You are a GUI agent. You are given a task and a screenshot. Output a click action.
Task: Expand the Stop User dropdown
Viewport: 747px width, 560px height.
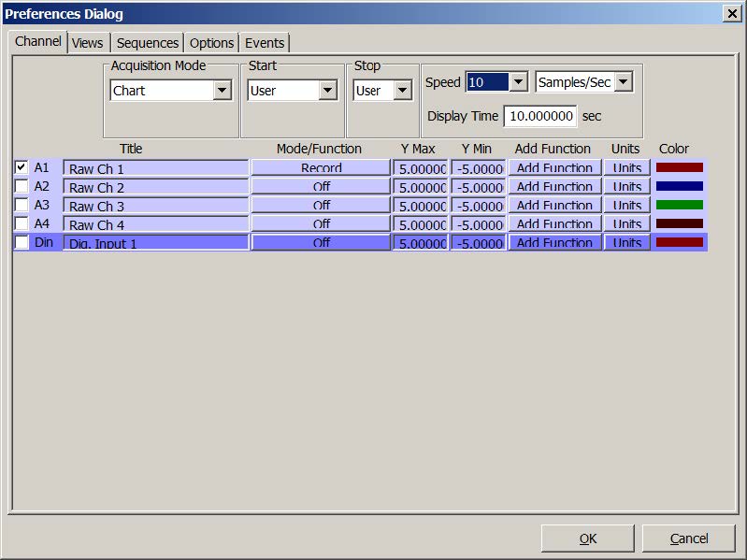point(403,90)
